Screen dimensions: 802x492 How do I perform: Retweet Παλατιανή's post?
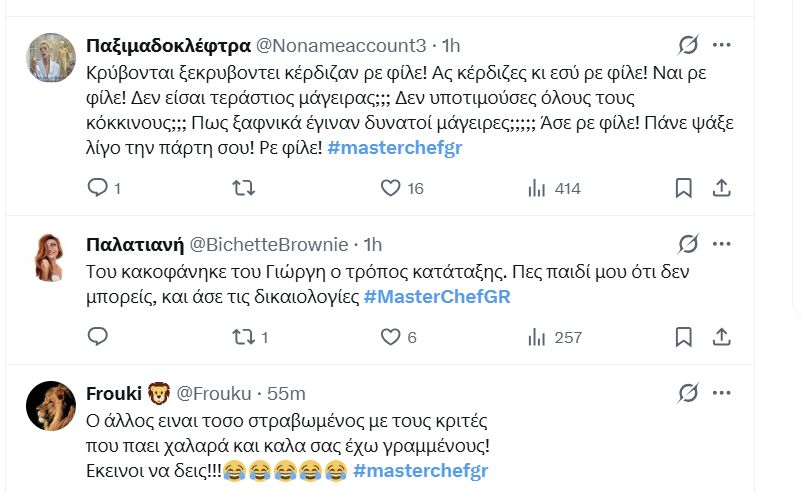pyautogui.click(x=243, y=337)
